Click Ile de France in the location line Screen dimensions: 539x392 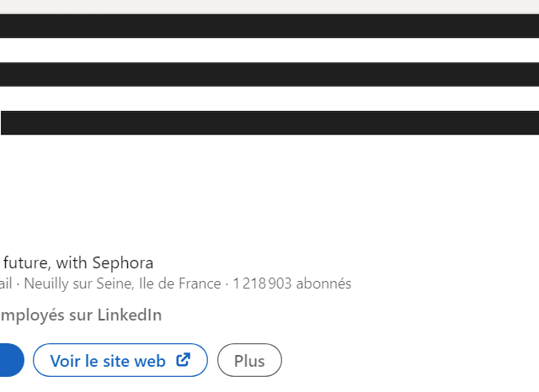pyautogui.click(x=179, y=283)
